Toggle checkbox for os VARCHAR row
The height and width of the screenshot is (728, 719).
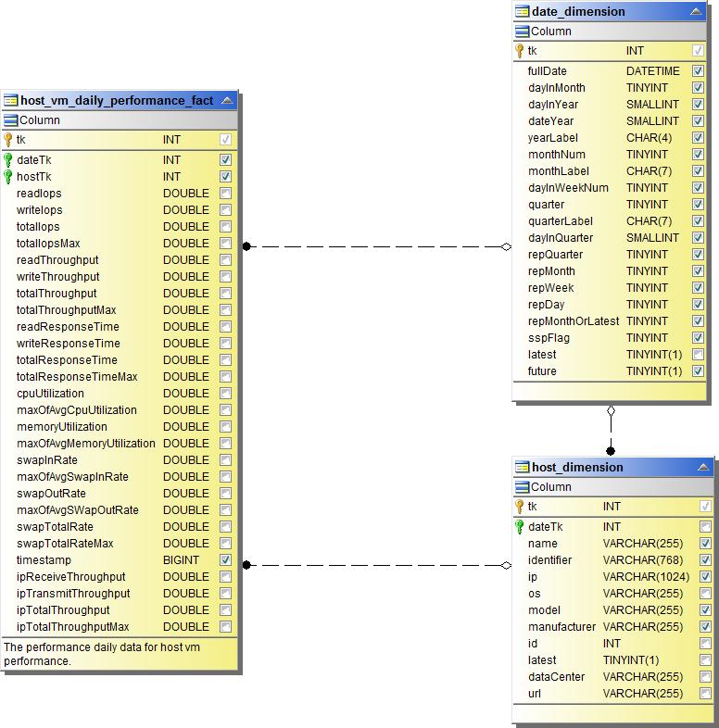pos(705,594)
